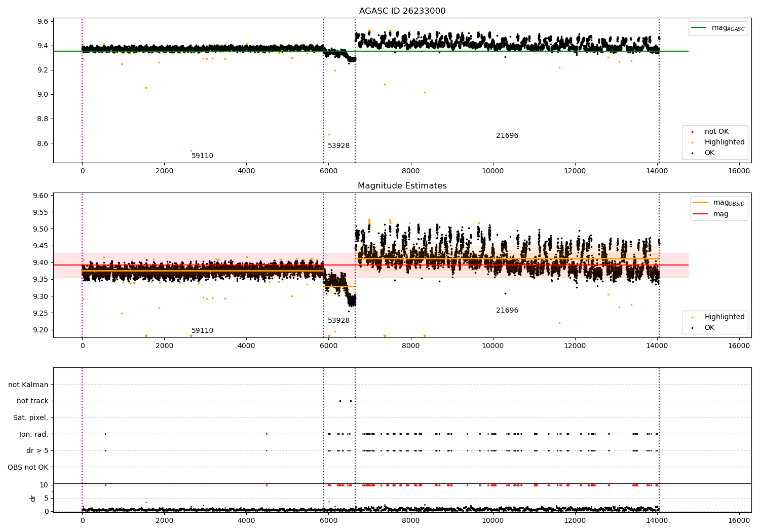Image resolution: width=760 pixels, height=532 pixels.
Task: Select the 'Ion. rad.' axis label
Action: coord(34,434)
